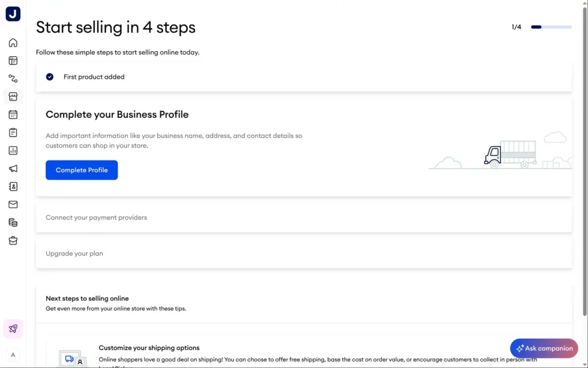Image resolution: width=588 pixels, height=368 pixels.
Task: Go to Home via house icon
Action: pos(13,43)
